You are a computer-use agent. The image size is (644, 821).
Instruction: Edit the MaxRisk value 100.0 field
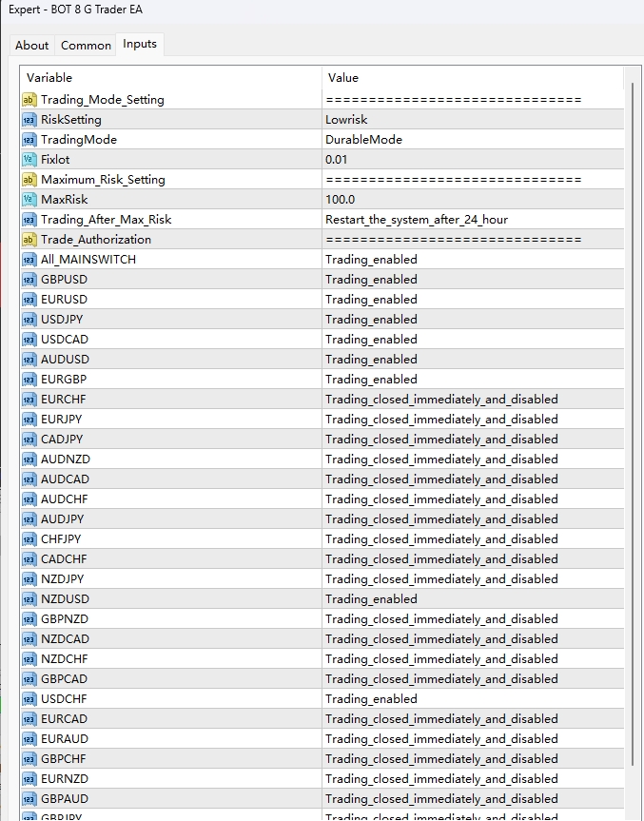click(473, 200)
